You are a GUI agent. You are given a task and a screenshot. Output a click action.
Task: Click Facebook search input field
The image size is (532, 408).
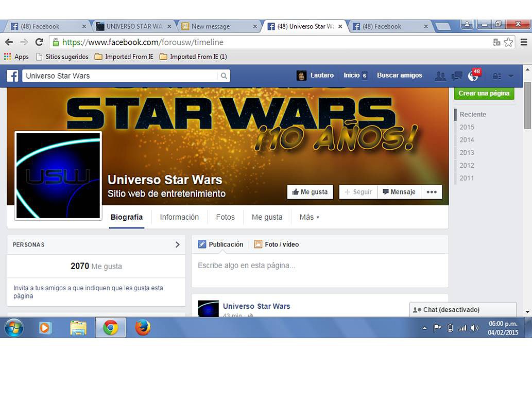coord(121,76)
